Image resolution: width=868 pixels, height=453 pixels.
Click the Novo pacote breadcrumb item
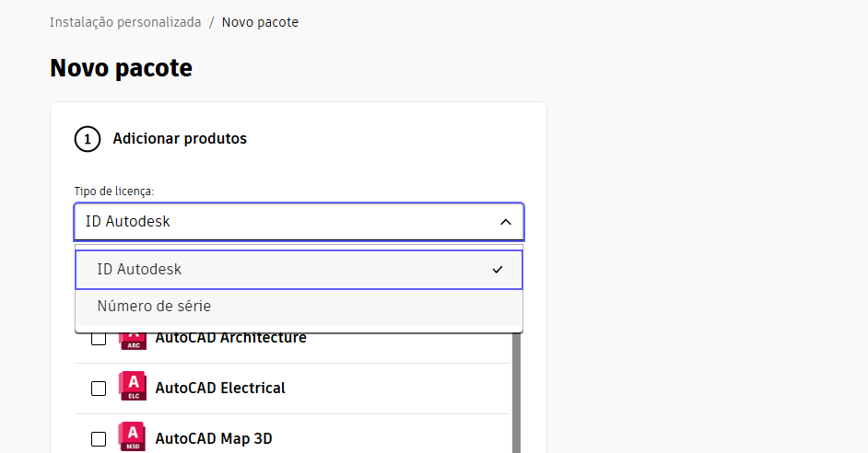260,22
